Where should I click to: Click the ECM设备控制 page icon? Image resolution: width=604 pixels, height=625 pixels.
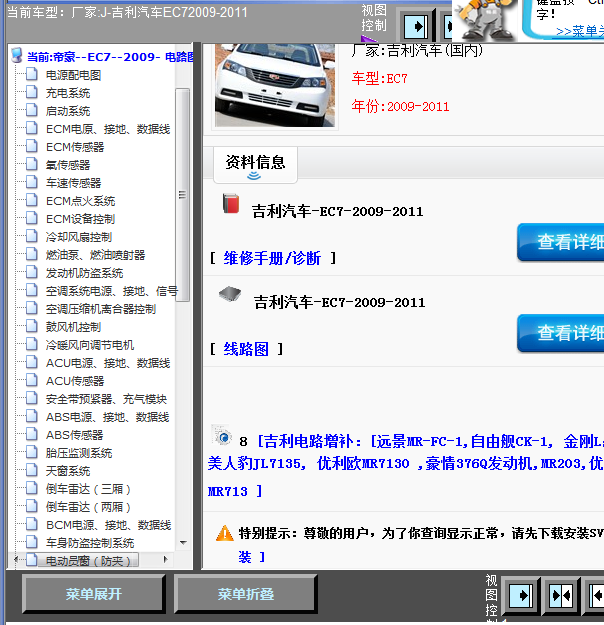tap(32, 218)
